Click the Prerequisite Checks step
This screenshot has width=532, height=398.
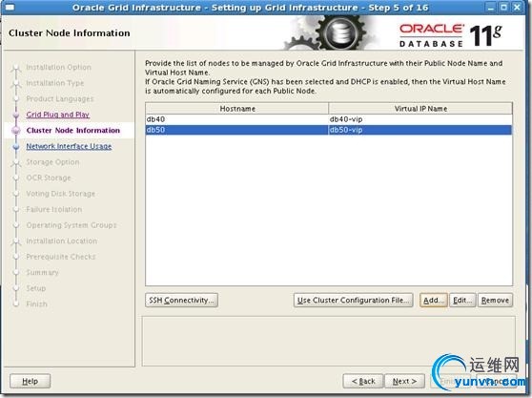(x=61, y=257)
